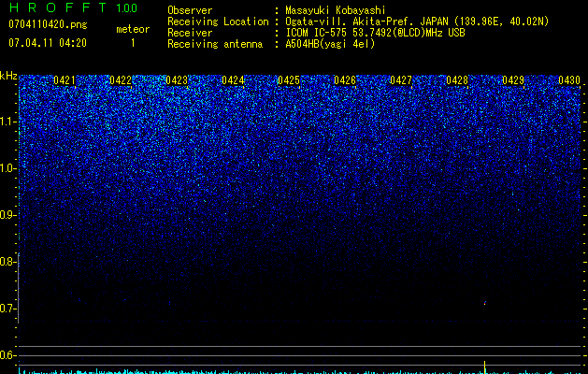Click the 'Observer' field label
Screen dimensions: 588x374
click(x=190, y=10)
